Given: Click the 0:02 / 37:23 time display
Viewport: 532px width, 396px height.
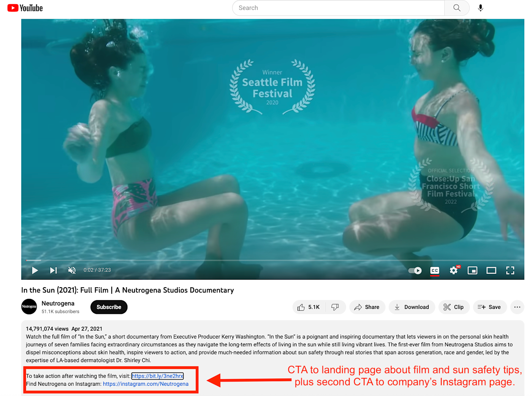Looking at the screenshot, I should click(x=97, y=270).
